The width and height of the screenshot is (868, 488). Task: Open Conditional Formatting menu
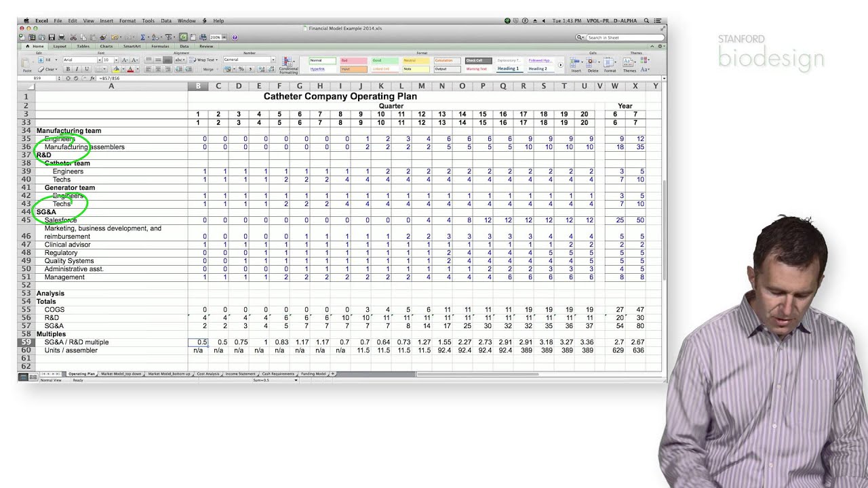(x=290, y=65)
